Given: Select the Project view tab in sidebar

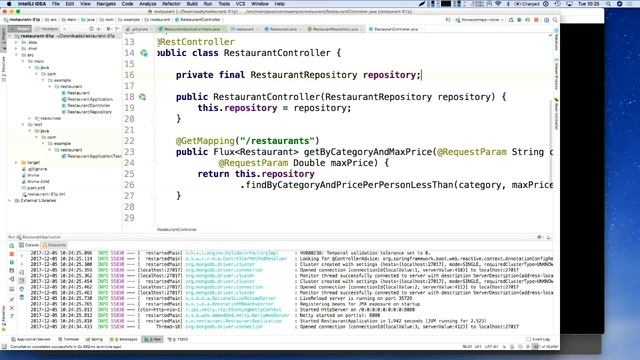Looking at the screenshot, I should (20, 29).
